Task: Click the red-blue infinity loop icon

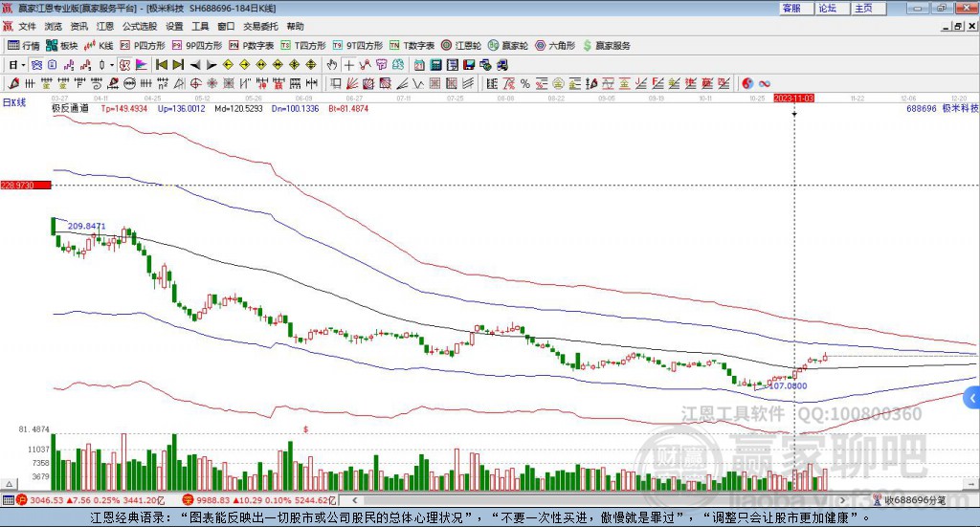Action: tap(764, 83)
